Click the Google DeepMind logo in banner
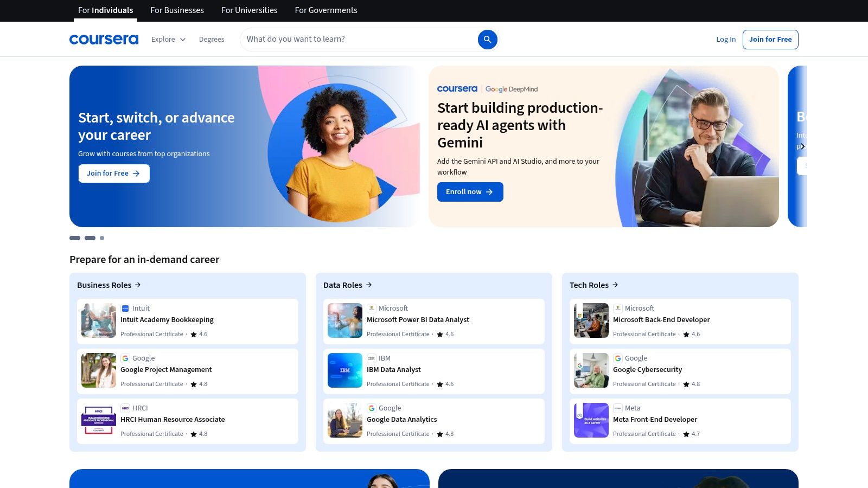Viewport: 868px width, 488px height. click(x=512, y=89)
